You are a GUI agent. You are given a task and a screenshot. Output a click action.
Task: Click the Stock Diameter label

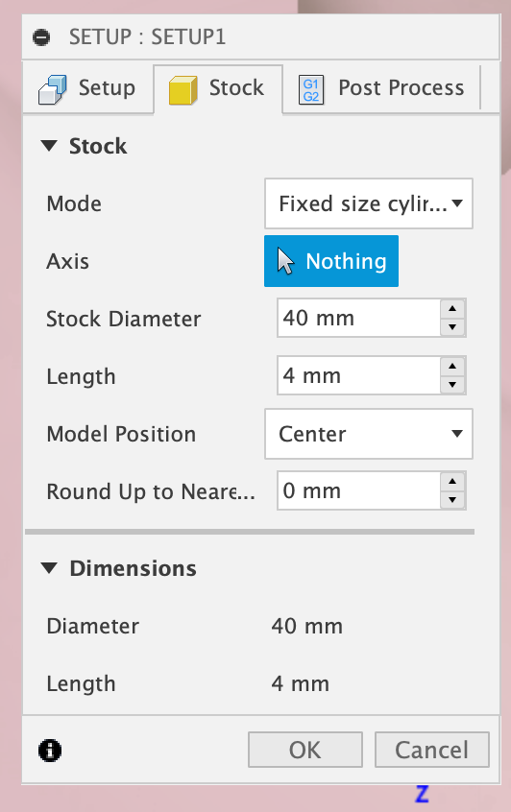pos(123,319)
